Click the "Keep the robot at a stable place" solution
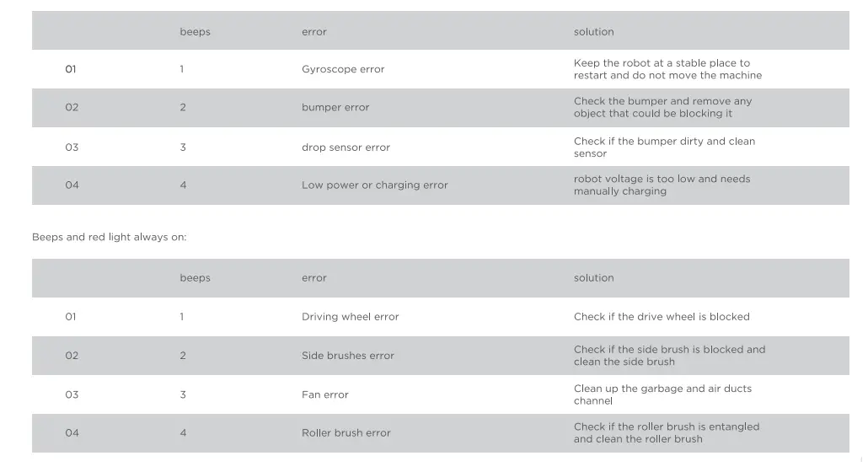The width and height of the screenshot is (868, 472). (x=667, y=69)
